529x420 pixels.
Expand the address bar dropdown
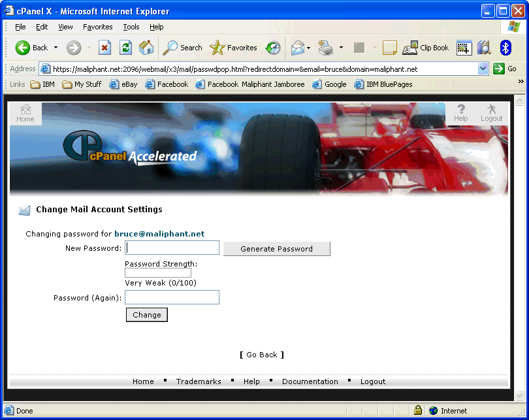(483, 69)
